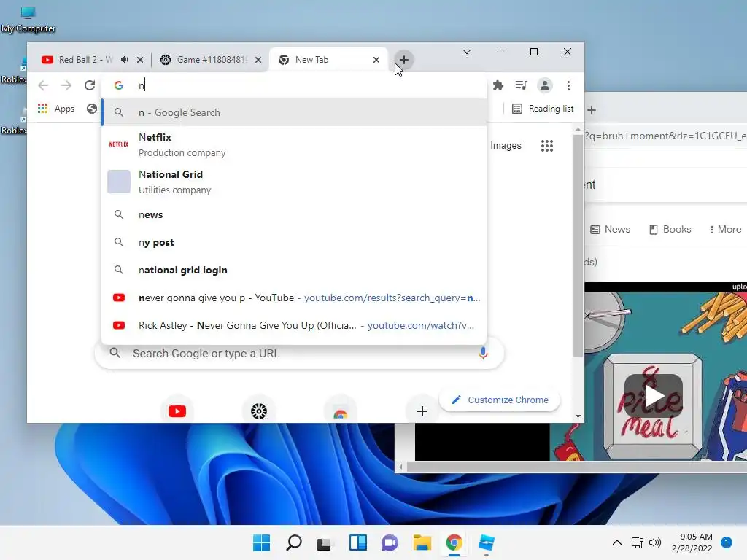This screenshot has height=560, width=747.
Task: Click Customize Chrome button
Action: (x=499, y=400)
